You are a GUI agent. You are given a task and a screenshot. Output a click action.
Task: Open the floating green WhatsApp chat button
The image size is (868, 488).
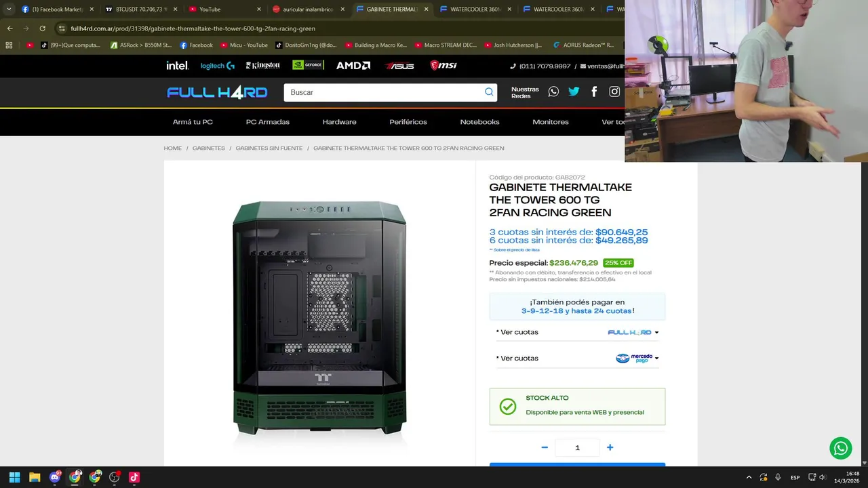(841, 448)
